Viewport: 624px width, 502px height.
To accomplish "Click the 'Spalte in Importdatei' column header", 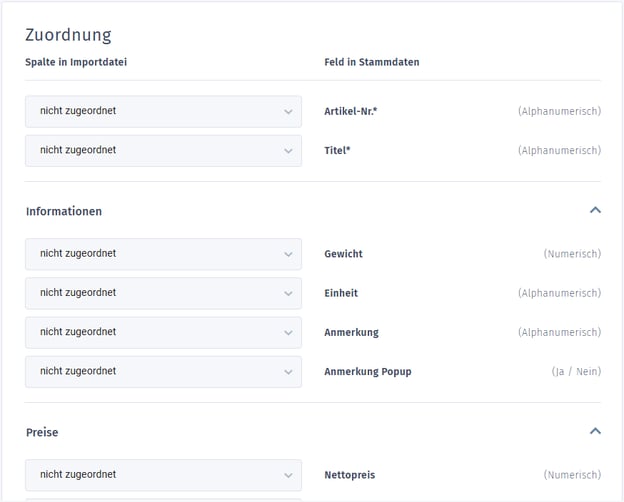I will click(76, 62).
